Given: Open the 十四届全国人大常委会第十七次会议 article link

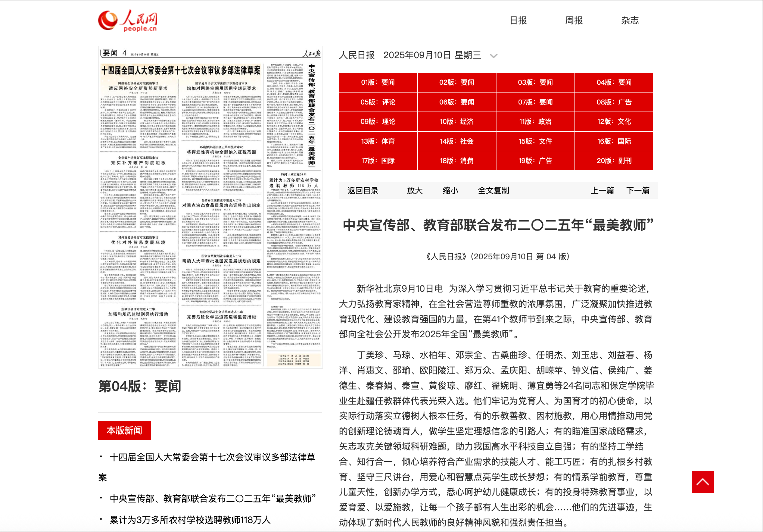Looking at the screenshot, I should click(212, 457).
